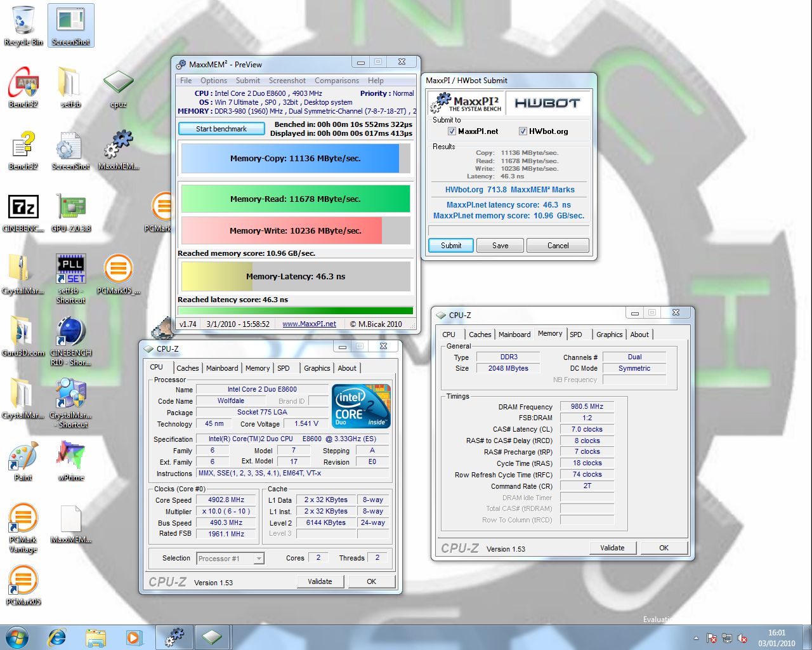Show hidden system tray icons arrow
This screenshot has height=650, width=812.
(x=697, y=639)
